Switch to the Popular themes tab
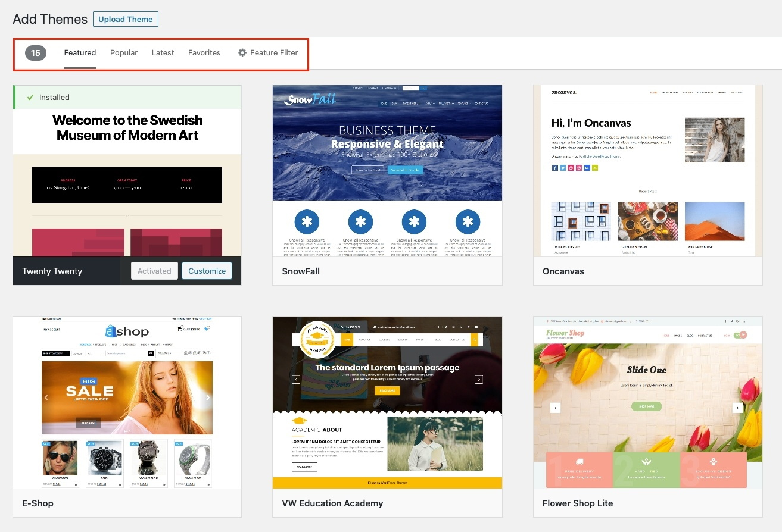Screen dimensions: 782x532 [123, 52]
